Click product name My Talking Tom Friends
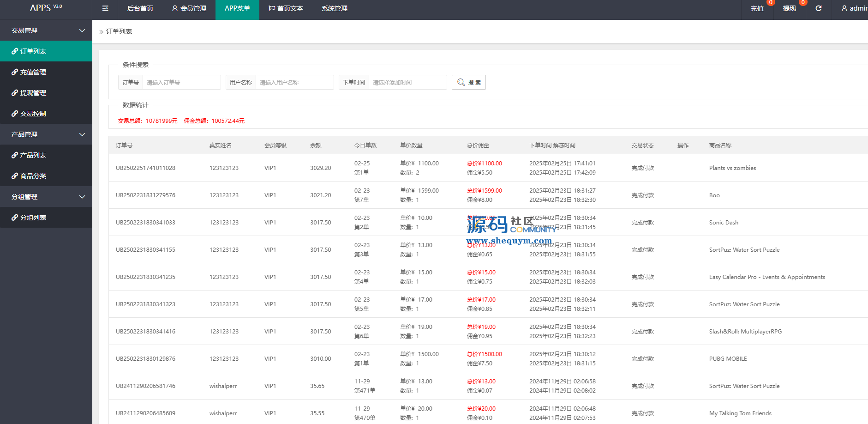Viewport: 868px width, 424px height. click(x=740, y=413)
